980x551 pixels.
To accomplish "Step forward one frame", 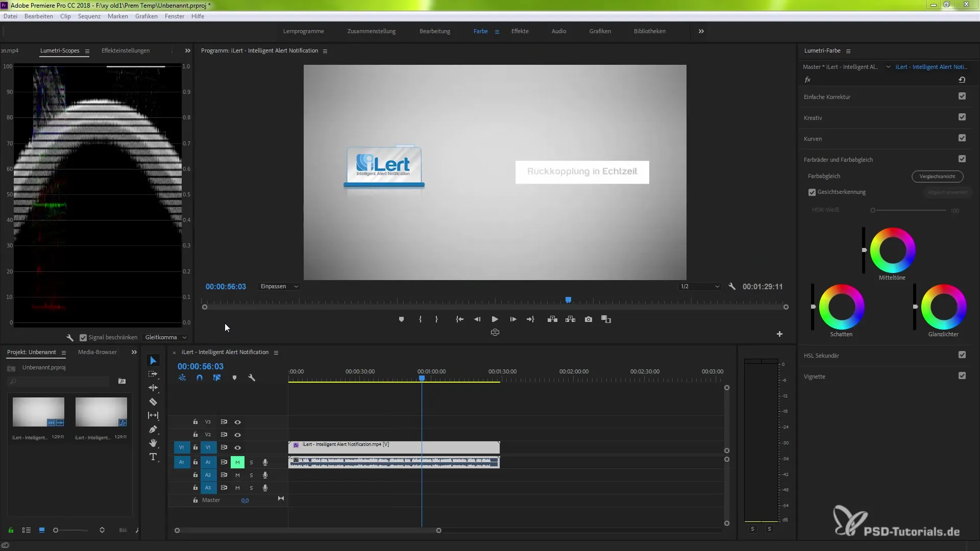I will click(x=513, y=319).
